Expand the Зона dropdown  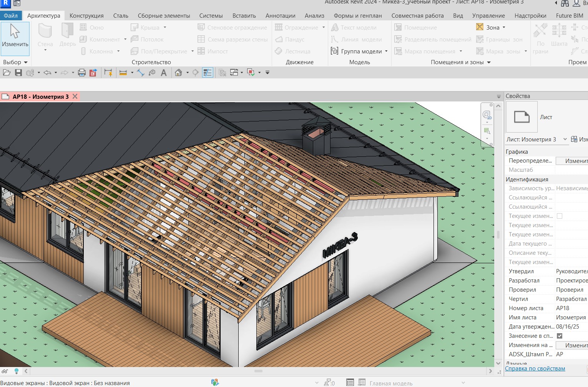click(504, 28)
